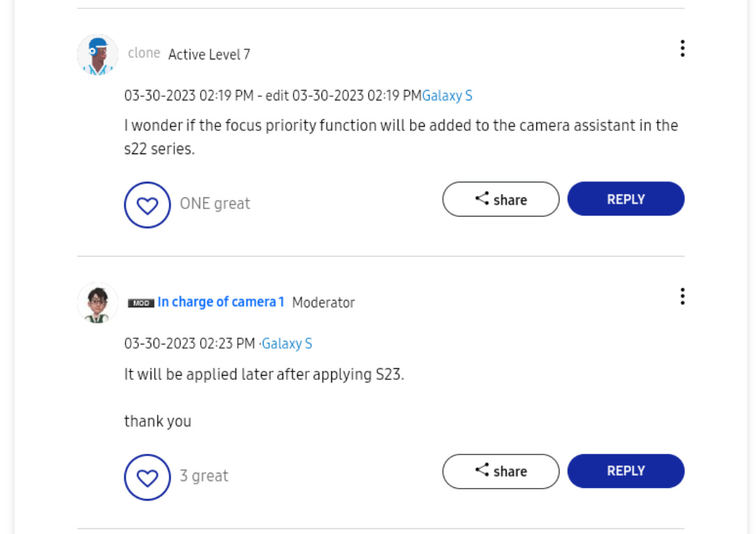
Task: Like the moderator's reply with the heart
Action: click(147, 478)
